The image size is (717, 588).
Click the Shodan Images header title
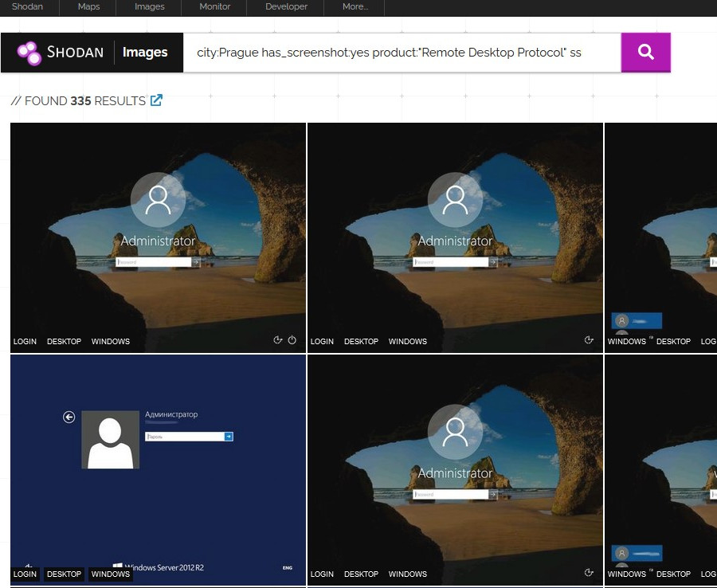tap(145, 52)
